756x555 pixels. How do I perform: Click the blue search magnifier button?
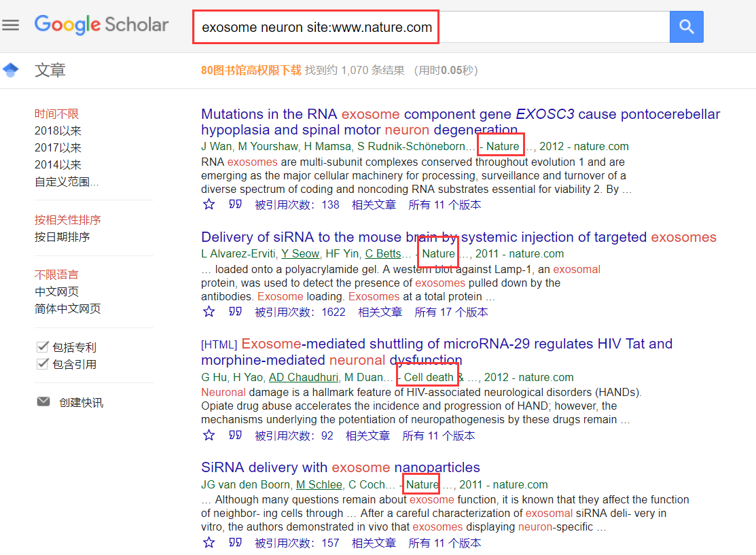click(x=686, y=26)
